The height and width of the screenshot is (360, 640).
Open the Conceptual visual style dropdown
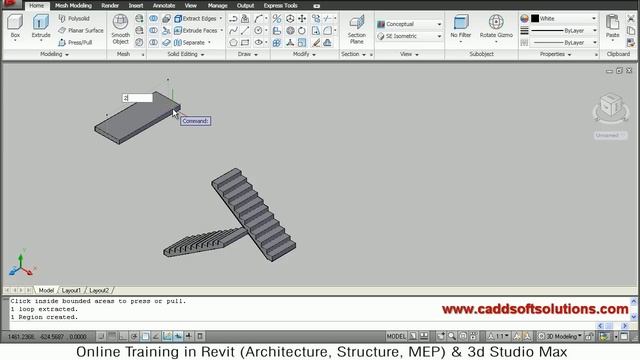[x=409, y=24]
